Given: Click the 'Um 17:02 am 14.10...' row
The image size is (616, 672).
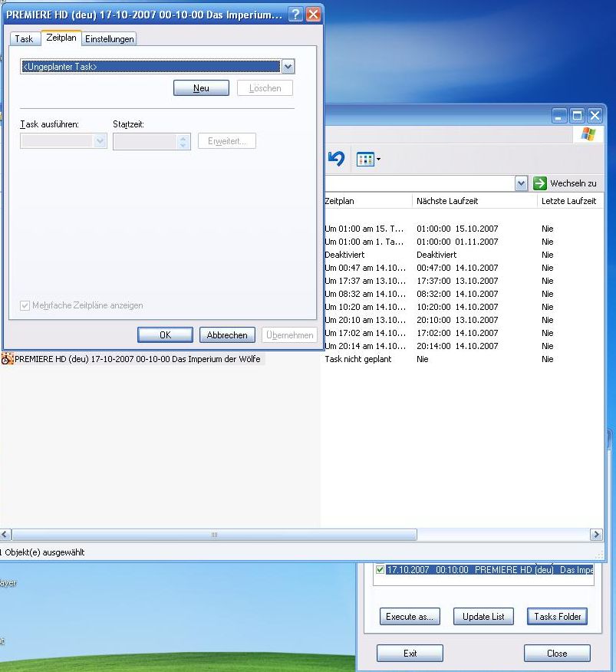Looking at the screenshot, I should (365, 333).
